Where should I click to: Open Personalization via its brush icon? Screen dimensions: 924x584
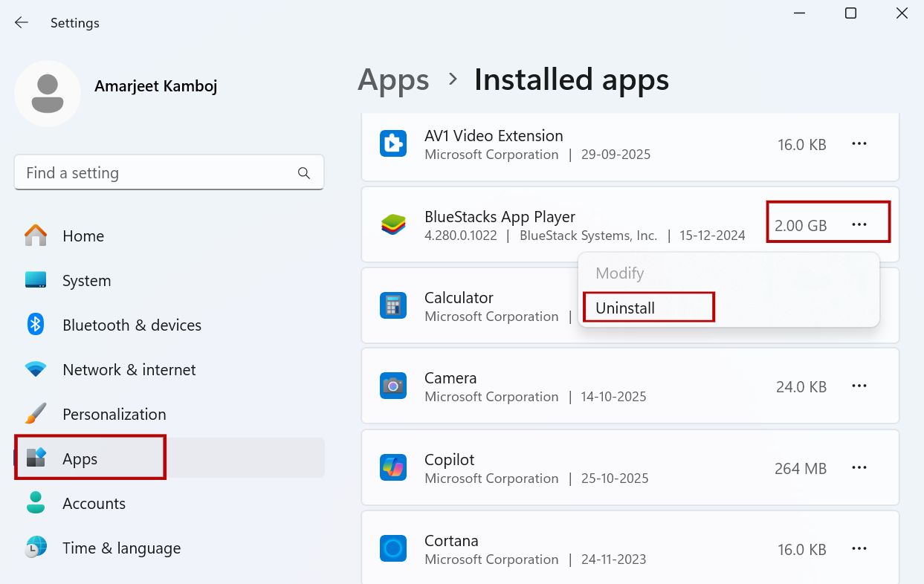35,414
